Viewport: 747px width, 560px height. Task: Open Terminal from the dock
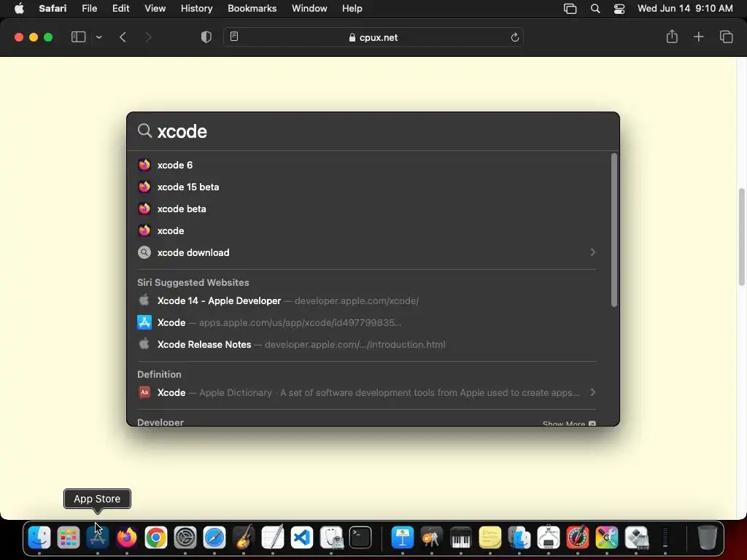(360, 537)
